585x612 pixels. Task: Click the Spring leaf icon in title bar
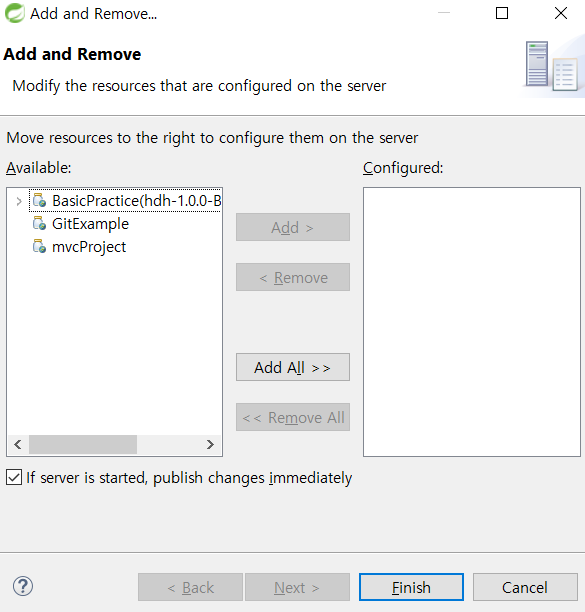(14, 13)
